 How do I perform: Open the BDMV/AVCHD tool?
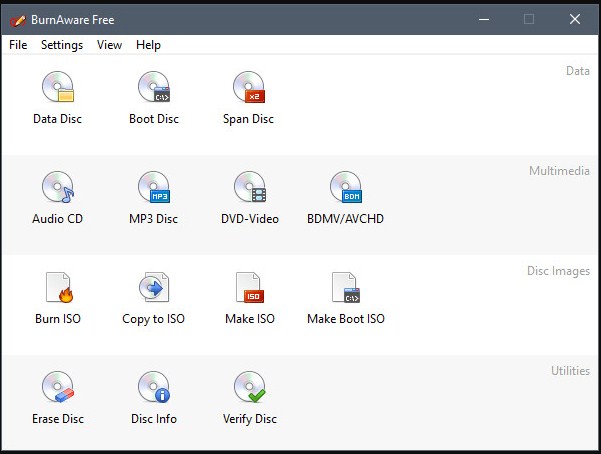345,188
